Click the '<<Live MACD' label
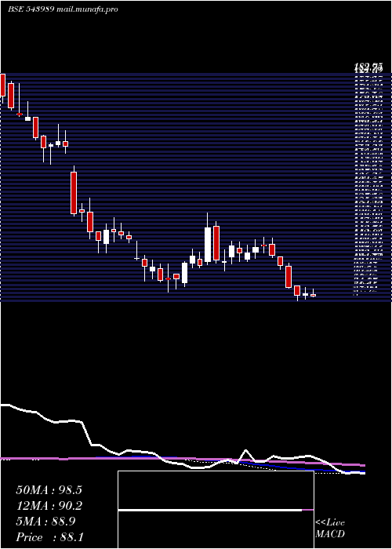 (x=330, y=528)
